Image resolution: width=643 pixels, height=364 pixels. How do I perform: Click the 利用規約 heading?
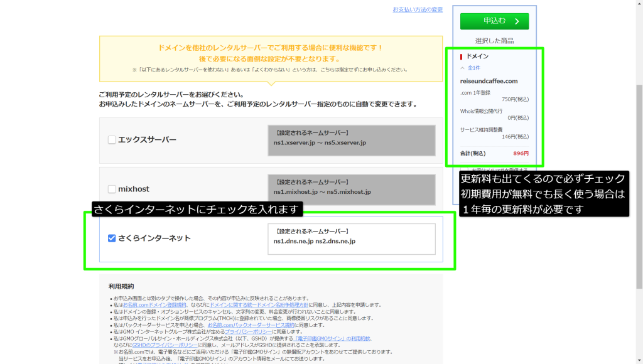121,286
